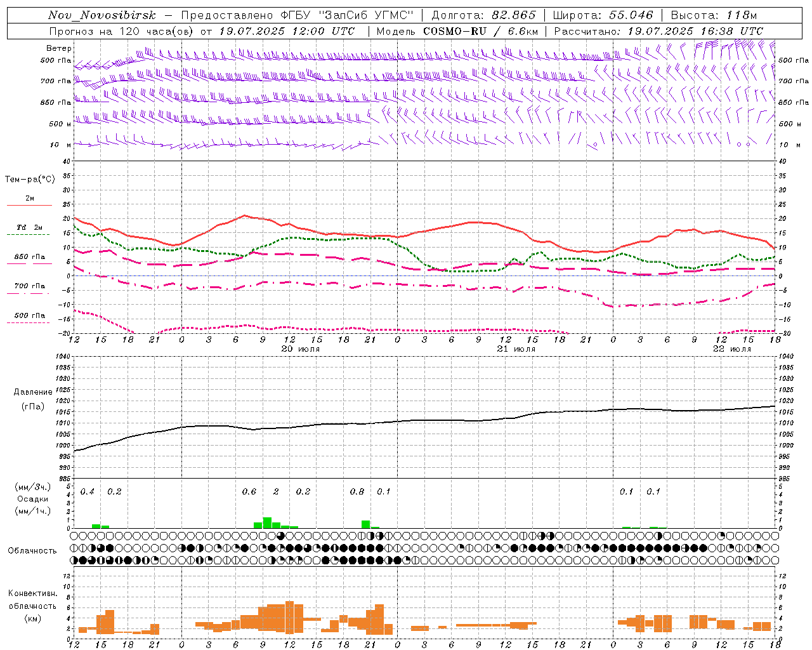Click the solid red line sample under '2м'

coord(29,206)
